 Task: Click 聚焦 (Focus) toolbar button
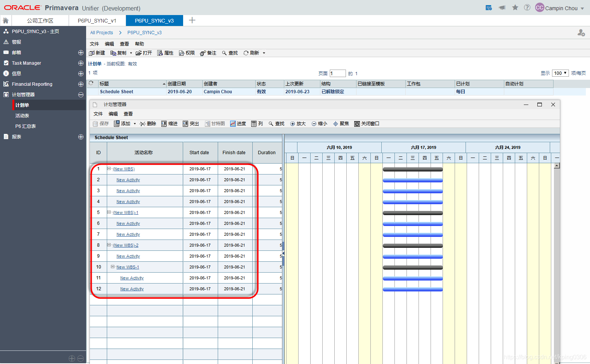341,124
